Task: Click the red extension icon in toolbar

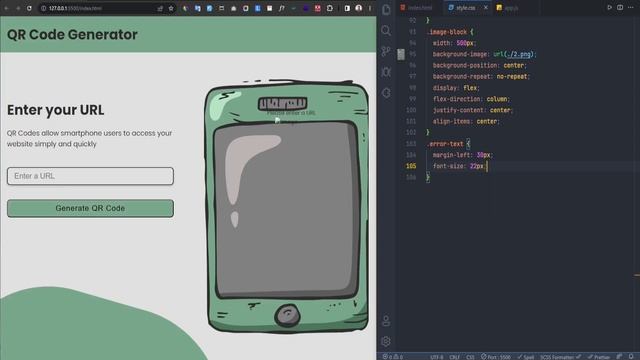Action: [x=318, y=8]
